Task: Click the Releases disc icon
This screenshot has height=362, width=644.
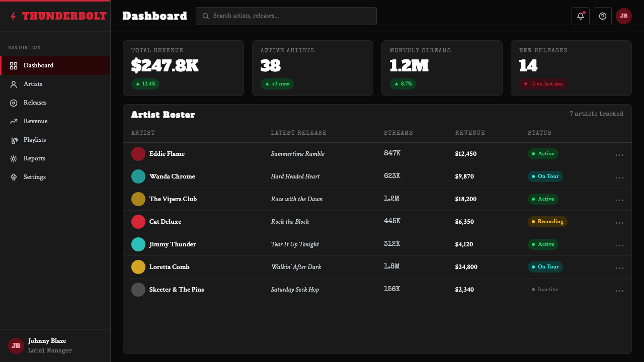Action: coord(14,103)
